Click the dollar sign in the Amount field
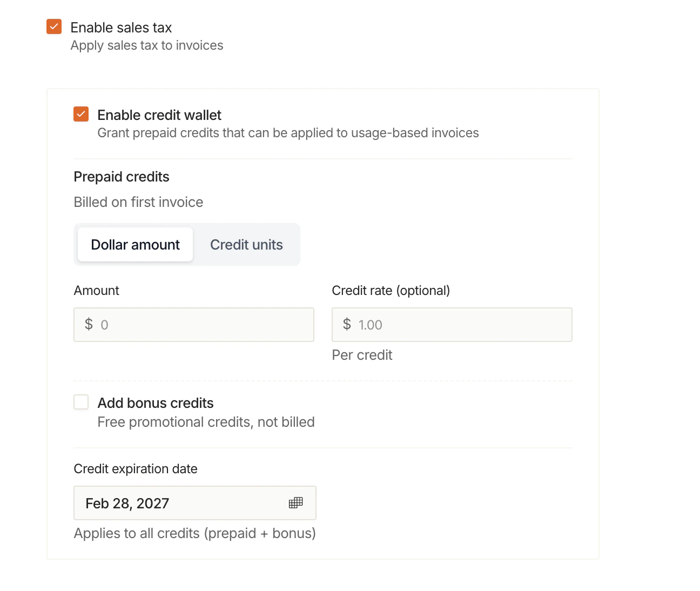Screen dimensions: 700x591 [x=89, y=325]
